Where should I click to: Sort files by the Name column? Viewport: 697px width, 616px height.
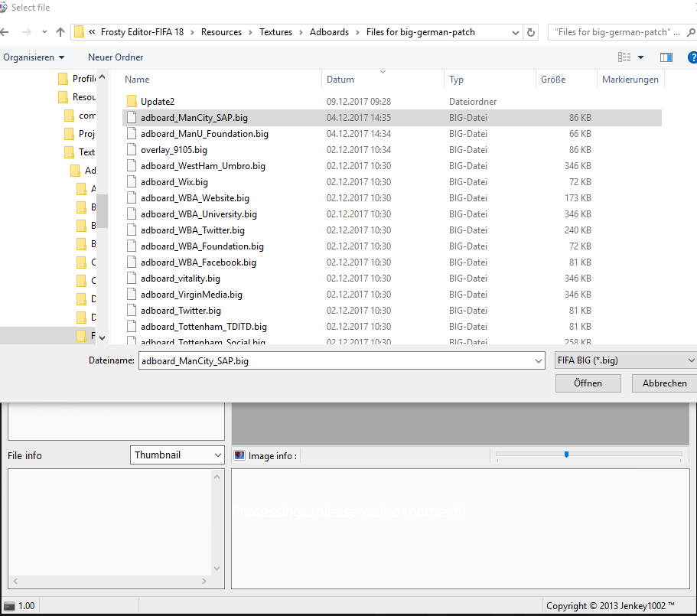click(137, 80)
